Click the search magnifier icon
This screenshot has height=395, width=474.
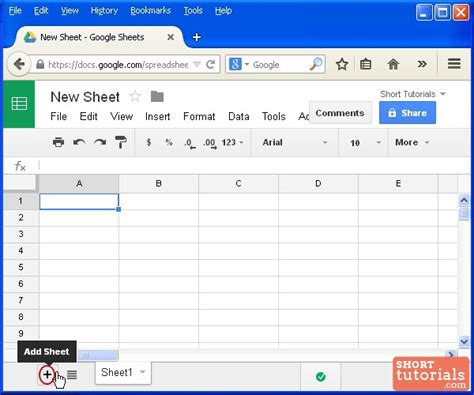coord(315,64)
